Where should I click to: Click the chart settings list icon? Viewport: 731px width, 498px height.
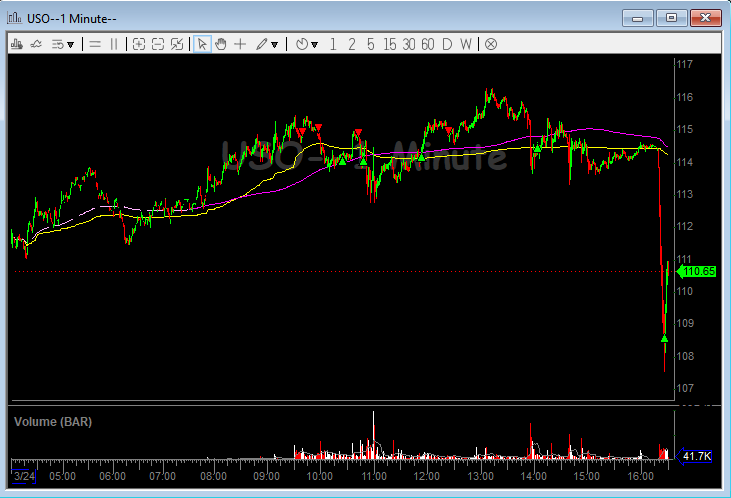point(57,44)
